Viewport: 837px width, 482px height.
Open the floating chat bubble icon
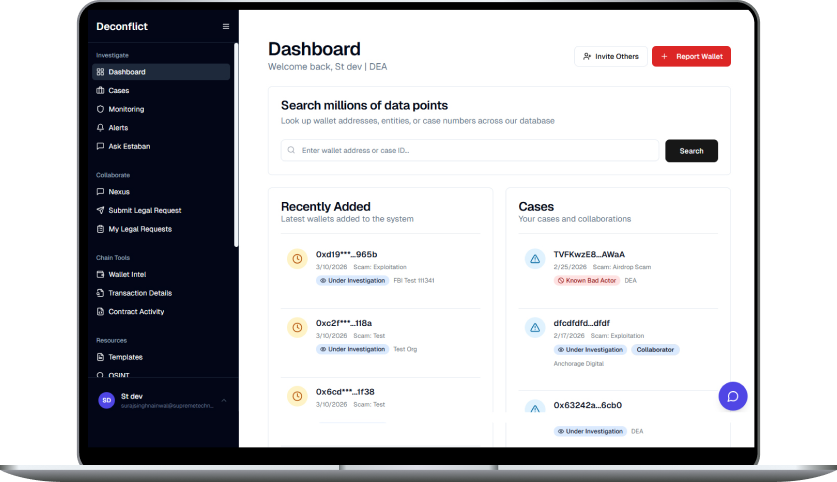click(x=732, y=396)
